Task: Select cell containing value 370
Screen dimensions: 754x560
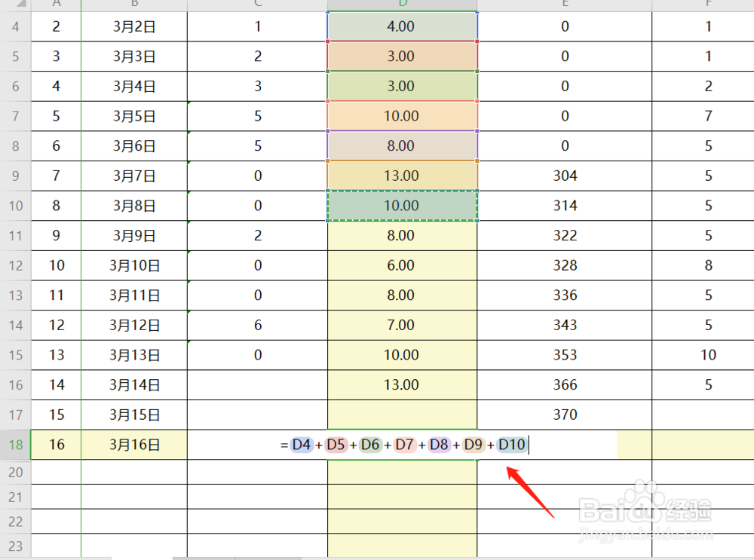Action: click(x=564, y=415)
